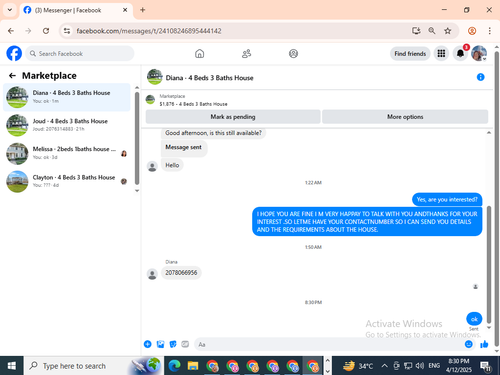Reload the page with refresh icon
This screenshot has width=500, height=375.
point(46,31)
